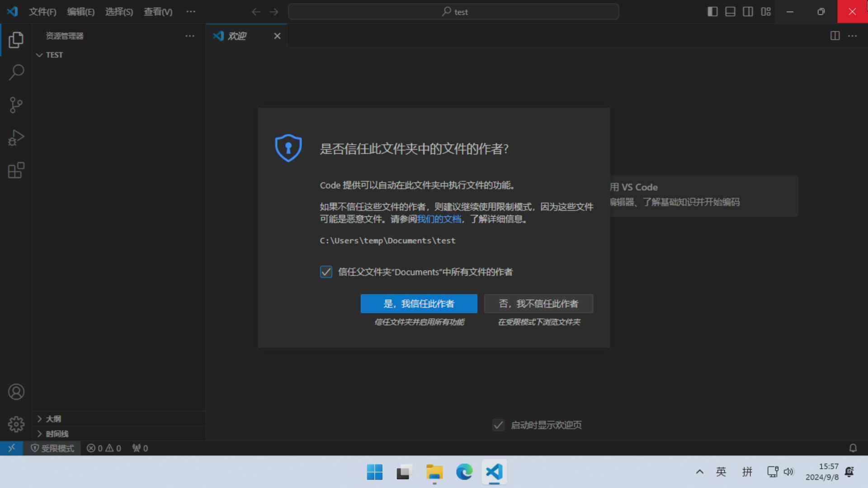Click the errors and warnings counter
The image size is (868, 488).
coord(104,448)
